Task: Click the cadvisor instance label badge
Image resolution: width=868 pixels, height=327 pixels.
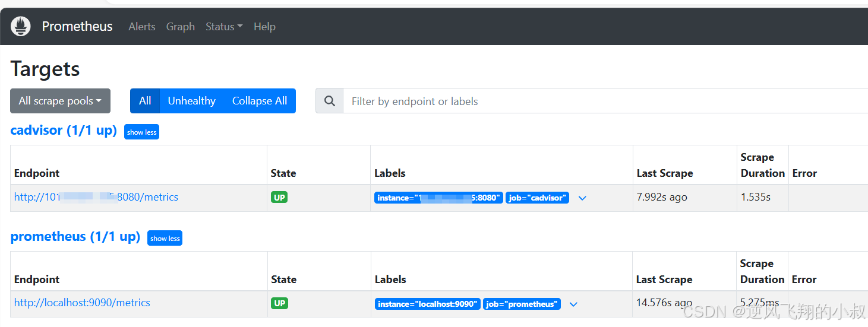Action: tap(438, 198)
